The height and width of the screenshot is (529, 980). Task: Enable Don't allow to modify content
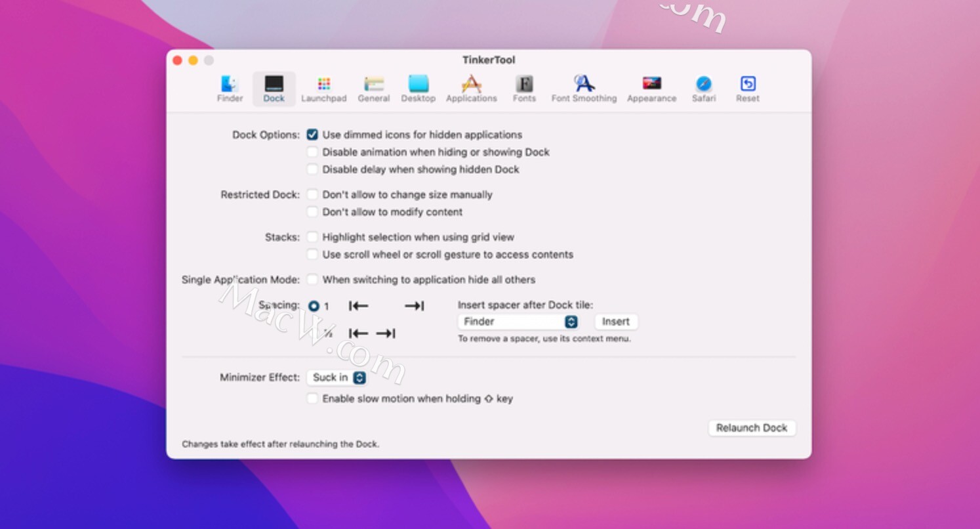point(313,211)
